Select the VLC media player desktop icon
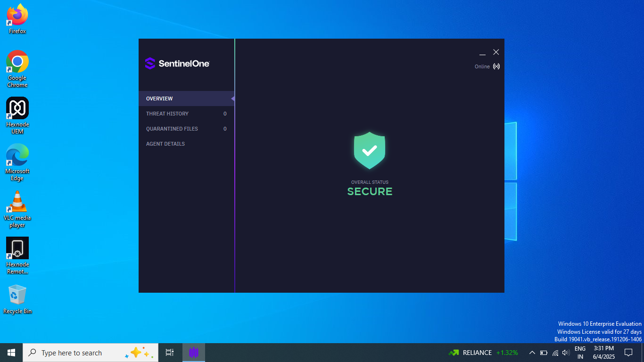The height and width of the screenshot is (362, 644). point(17,209)
